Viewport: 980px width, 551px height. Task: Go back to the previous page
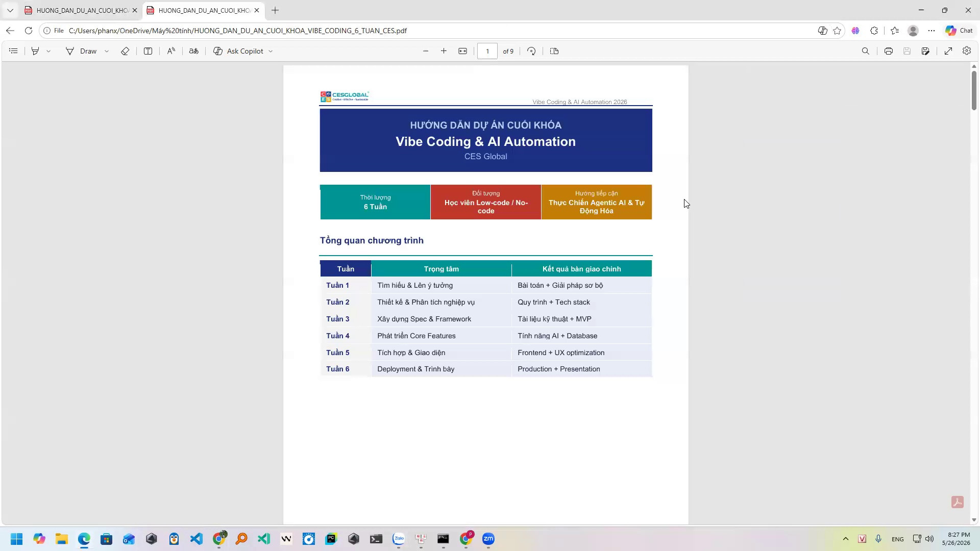10,31
